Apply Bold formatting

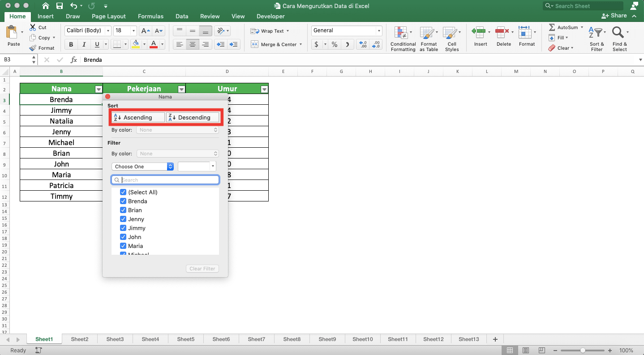71,44
